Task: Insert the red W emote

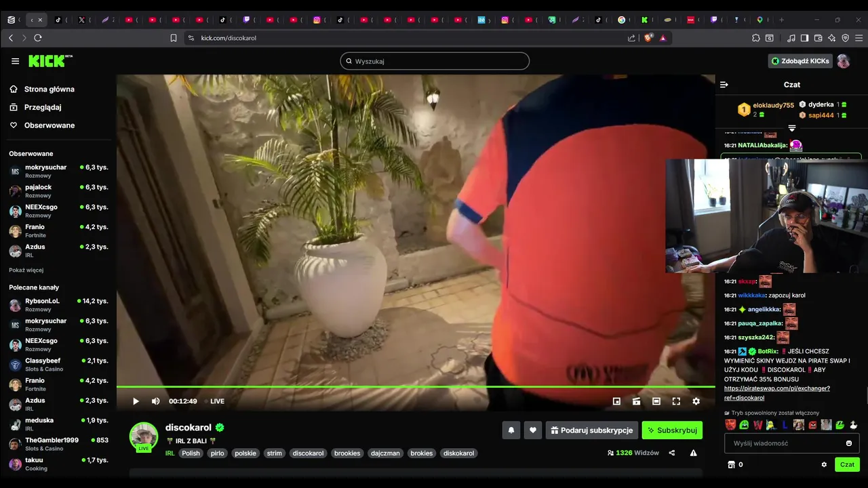Action: tap(757, 425)
